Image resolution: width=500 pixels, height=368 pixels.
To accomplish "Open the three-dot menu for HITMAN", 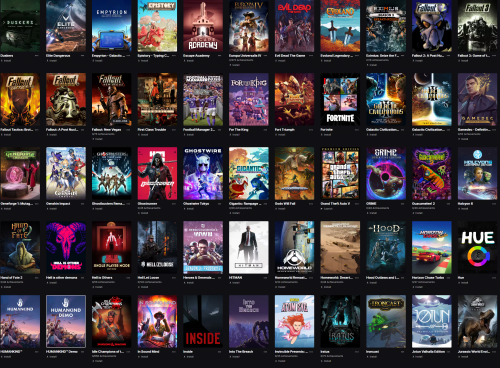I will (x=265, y=278).
